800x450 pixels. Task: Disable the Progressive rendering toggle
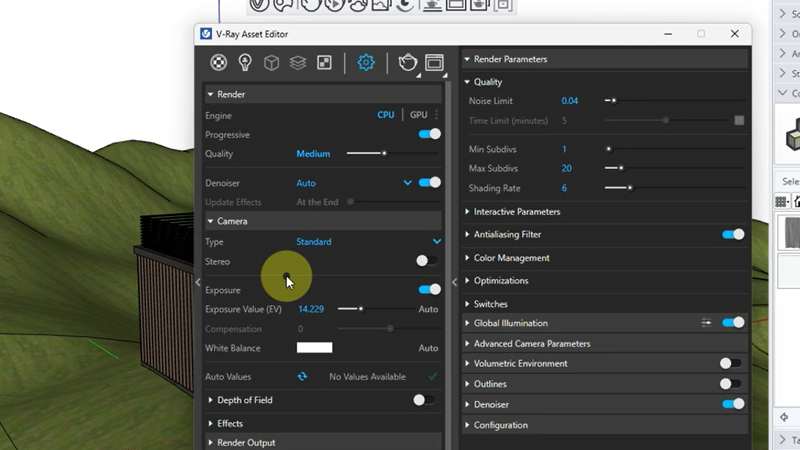click(x=429, y=135)
